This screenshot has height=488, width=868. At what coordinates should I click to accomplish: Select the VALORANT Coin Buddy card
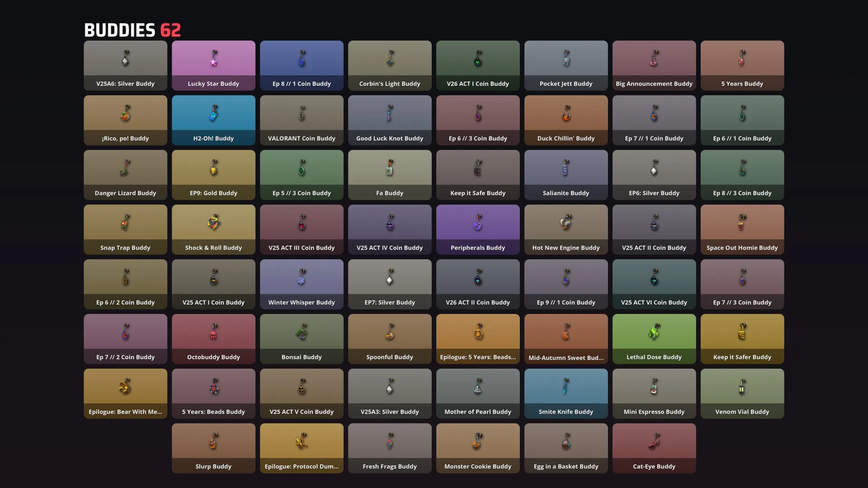point(302,120)
